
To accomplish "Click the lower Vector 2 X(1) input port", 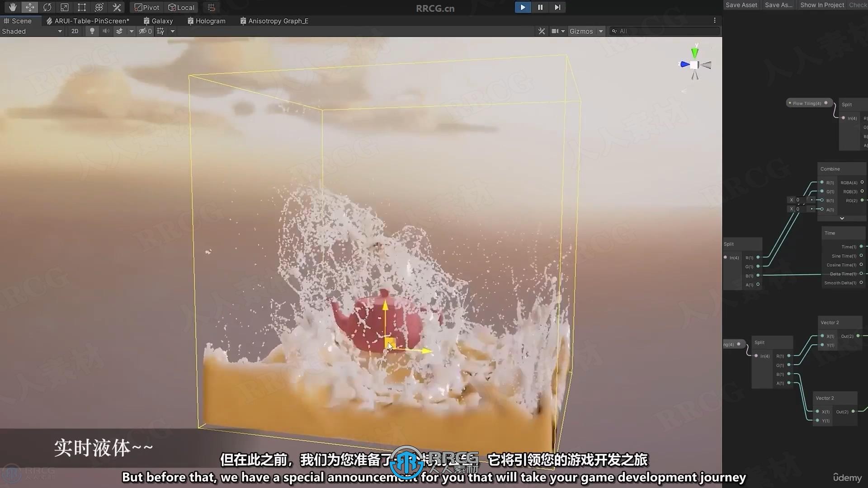I will point(817,412).
